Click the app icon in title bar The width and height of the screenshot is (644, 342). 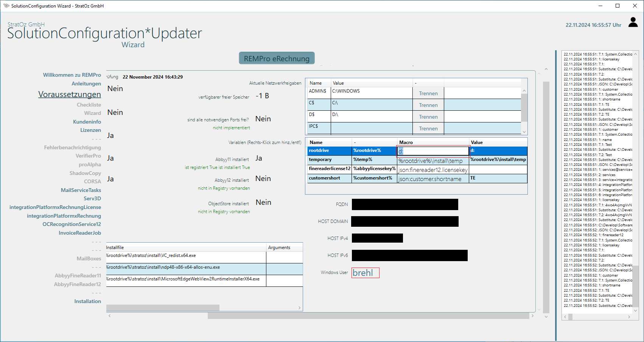click(6, 6)
